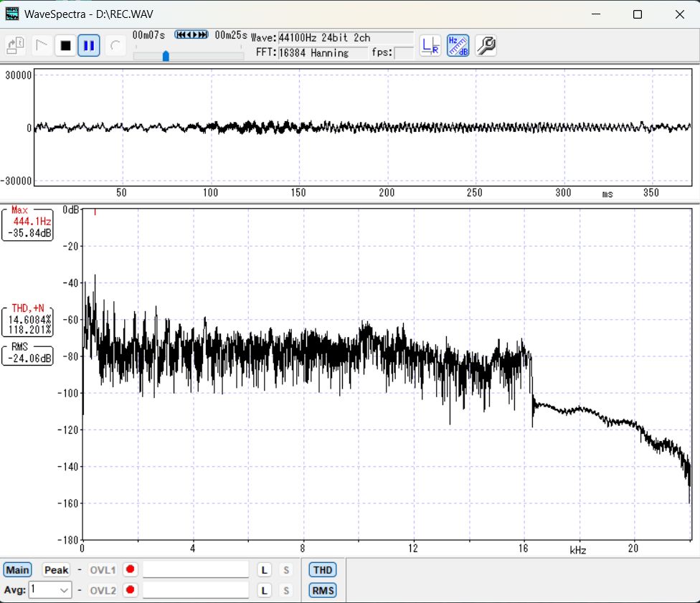This screenshot has width=700, height=603.
Task: Toggle the Main spectrum display
Action: pos(16,570)
